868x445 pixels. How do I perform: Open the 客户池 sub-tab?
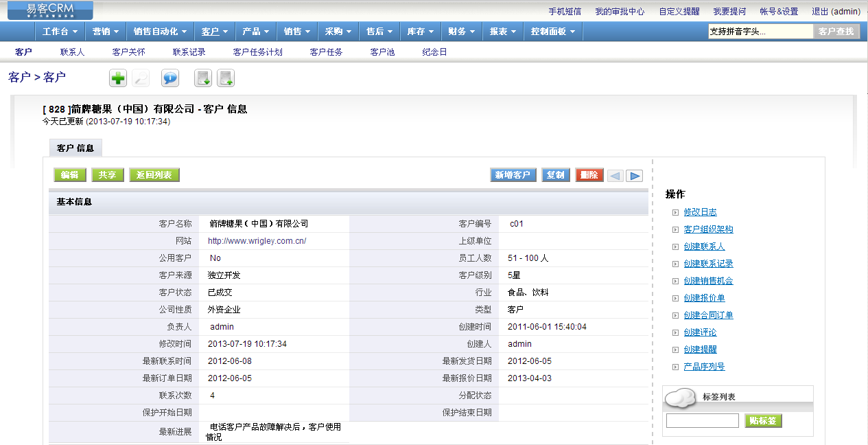coord(382,52)
